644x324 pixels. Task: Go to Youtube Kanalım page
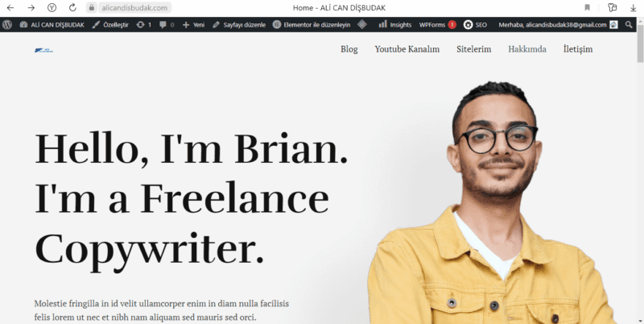(x=407, y=49)
